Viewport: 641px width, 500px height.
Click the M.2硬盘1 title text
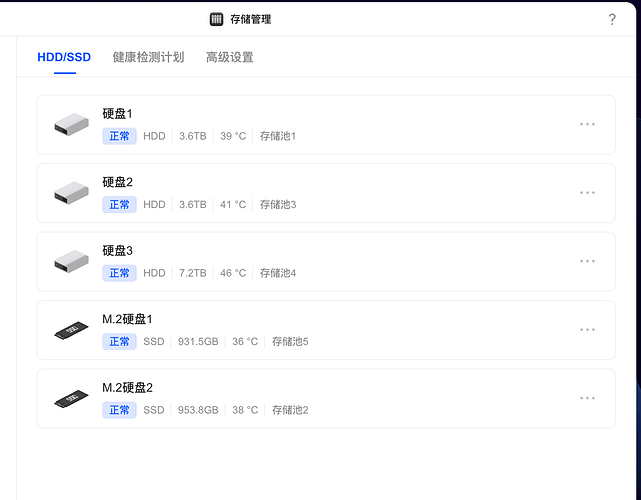coord(127,319)
